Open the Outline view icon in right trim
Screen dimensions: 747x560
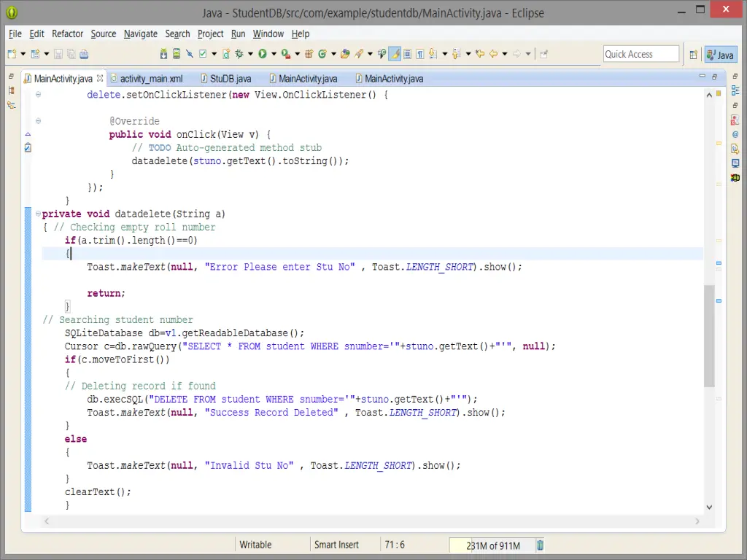coord(735,90)
